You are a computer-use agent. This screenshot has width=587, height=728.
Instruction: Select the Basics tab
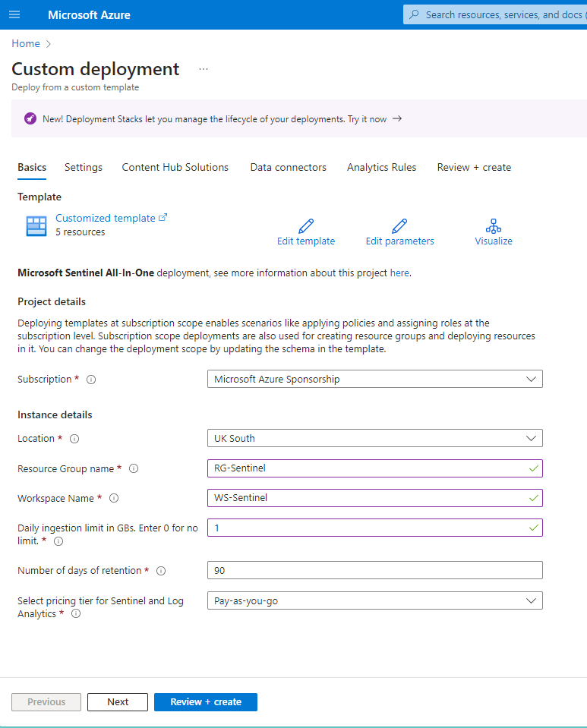[x=32, y=167]
